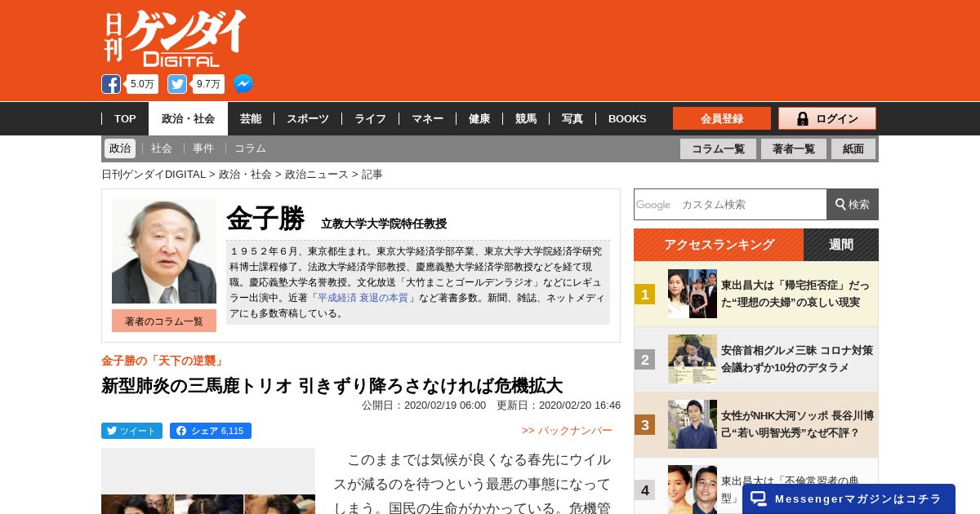Select the アクセスランキング tab
This screenshot has width=980, height=514.
tap(719, 245)
